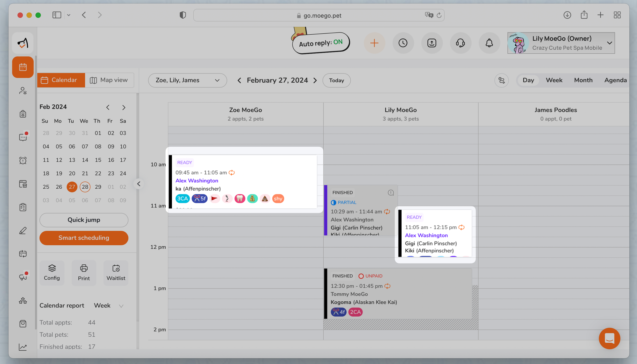
Task: Open the Print calendar option
Action: [x=84, y=273]
